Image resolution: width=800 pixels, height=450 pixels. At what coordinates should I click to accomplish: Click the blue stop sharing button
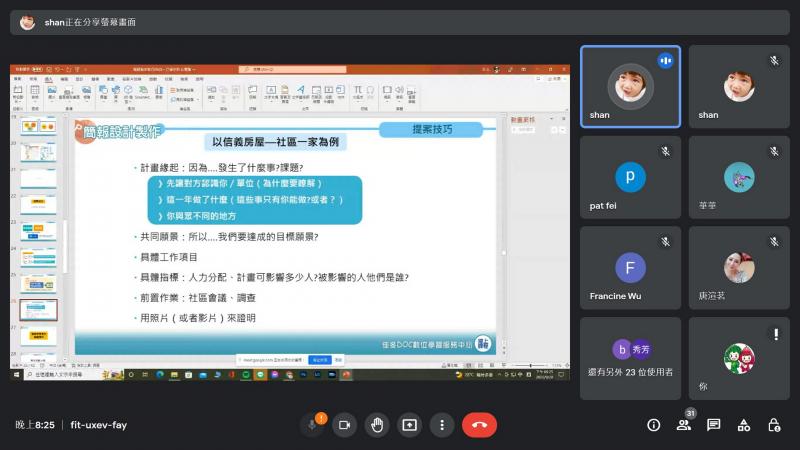pos(320,360)
